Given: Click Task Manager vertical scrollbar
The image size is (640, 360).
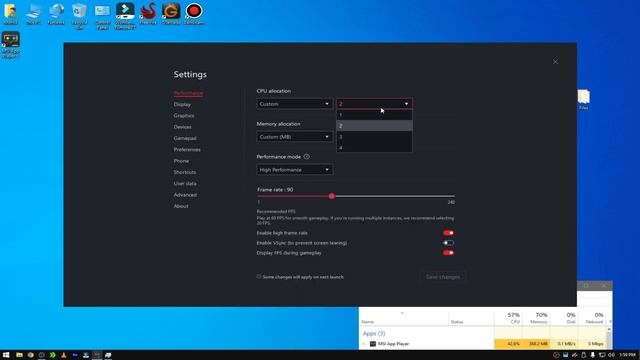Looking at the screenshot, I should 609,338.
